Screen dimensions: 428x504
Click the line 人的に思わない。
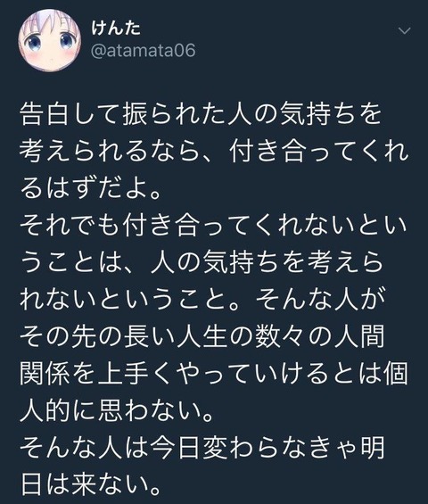click(x=117, y=411)
